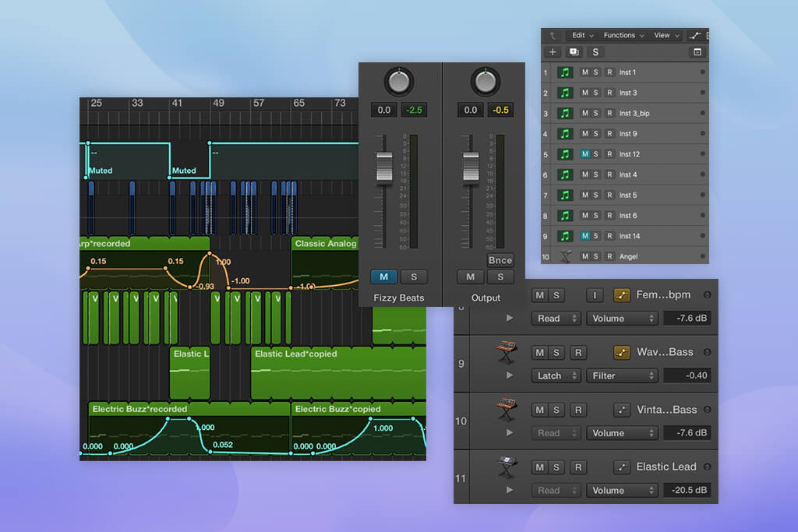Click the window view icon at right of track list toolbar

[x=697, y=52]
